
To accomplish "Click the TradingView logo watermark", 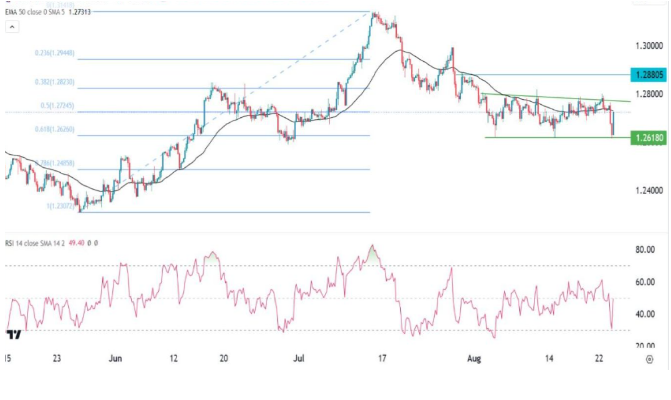I will pyautogui.click(x=16, y=335).
